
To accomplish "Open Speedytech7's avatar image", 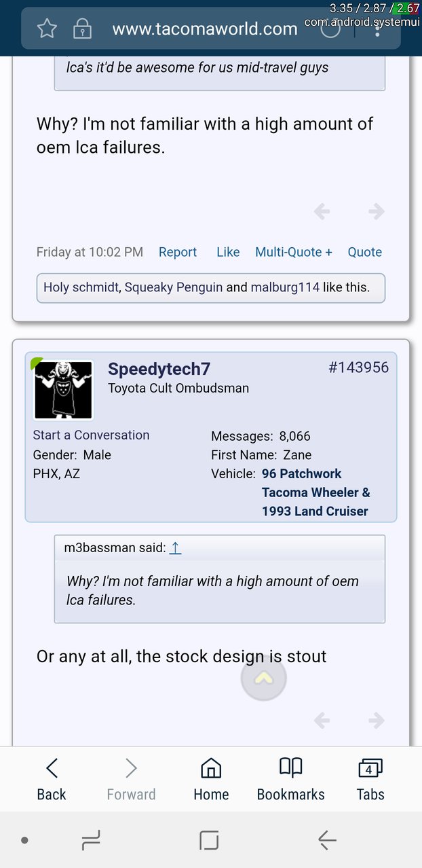I will tap(63, 390).
